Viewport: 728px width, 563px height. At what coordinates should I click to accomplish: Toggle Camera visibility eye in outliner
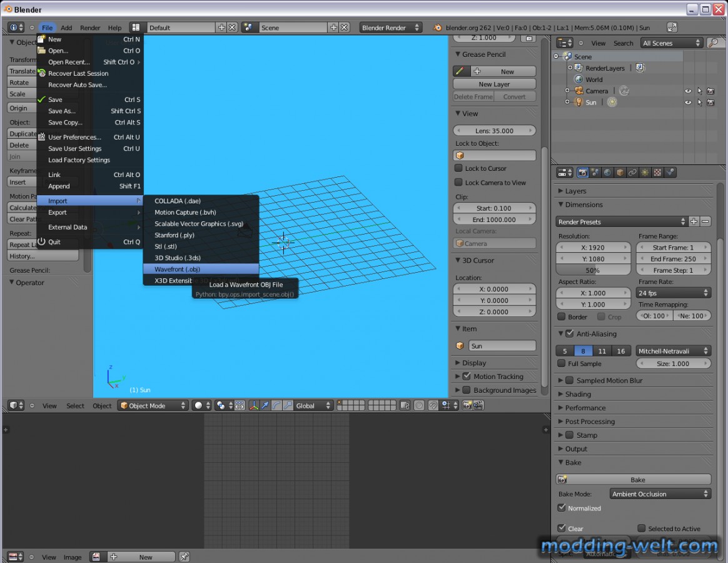[688, 91]
